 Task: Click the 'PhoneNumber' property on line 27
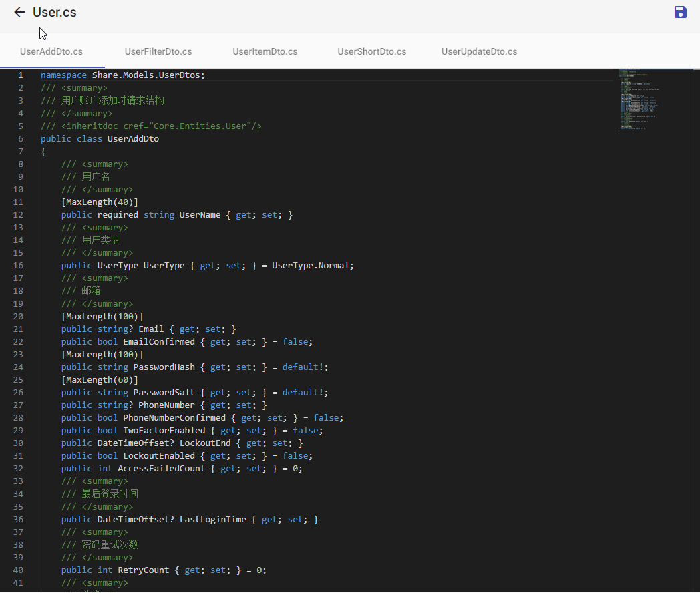[166, 405]
